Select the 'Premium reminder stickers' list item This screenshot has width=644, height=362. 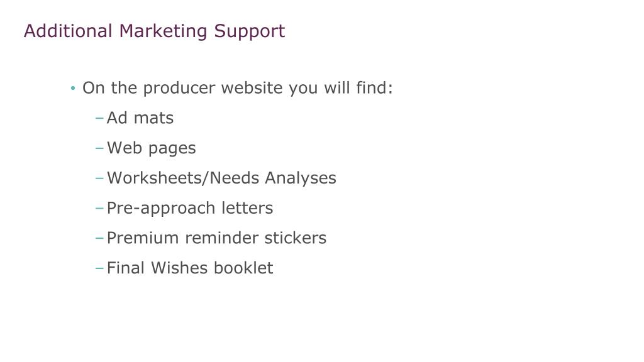pos(216,238)
